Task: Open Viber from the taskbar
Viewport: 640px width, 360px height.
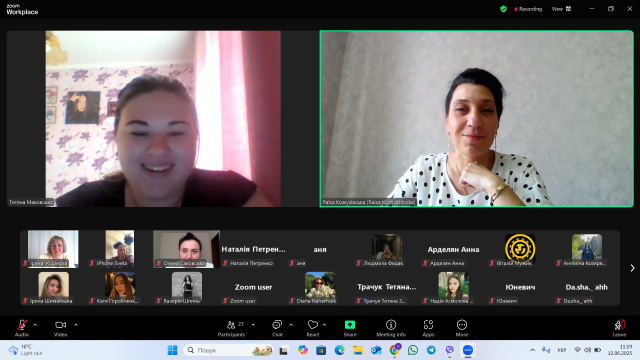Action: [449, 350]
